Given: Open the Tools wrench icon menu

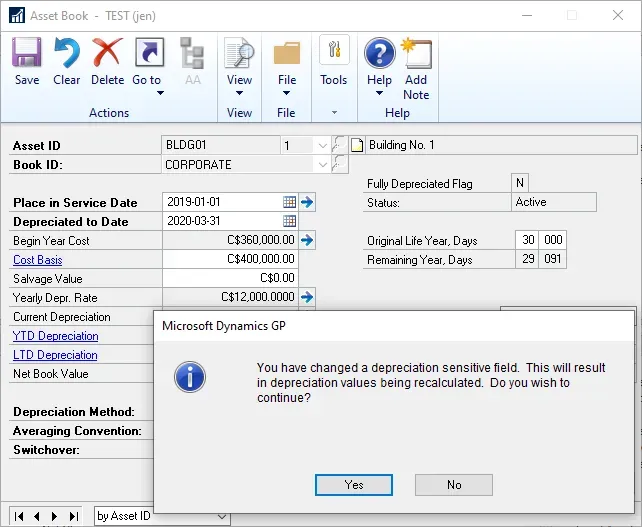Looking at the screenshot, I should point(333,60).
